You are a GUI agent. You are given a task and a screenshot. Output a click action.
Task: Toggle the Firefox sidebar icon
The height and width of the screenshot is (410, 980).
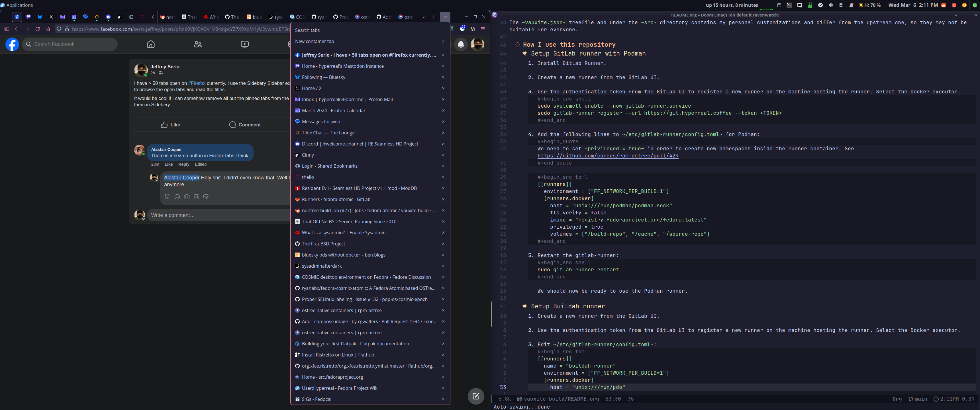tap(7, 29)
